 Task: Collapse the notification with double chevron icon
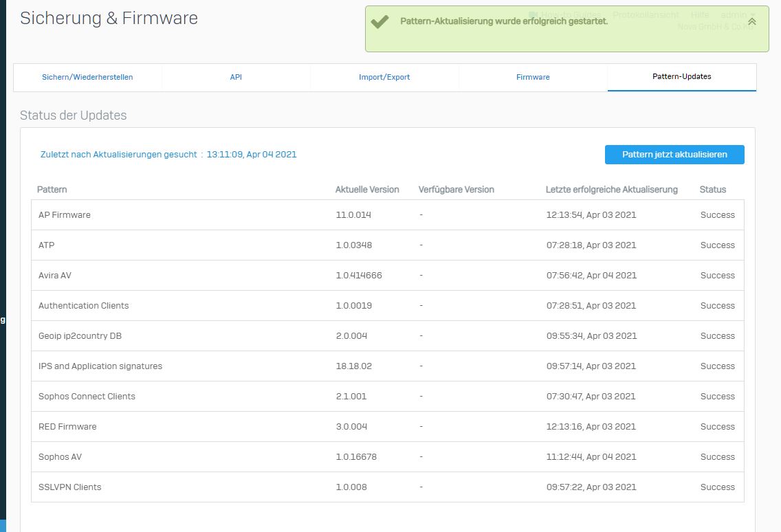click(x=751, y=21)
